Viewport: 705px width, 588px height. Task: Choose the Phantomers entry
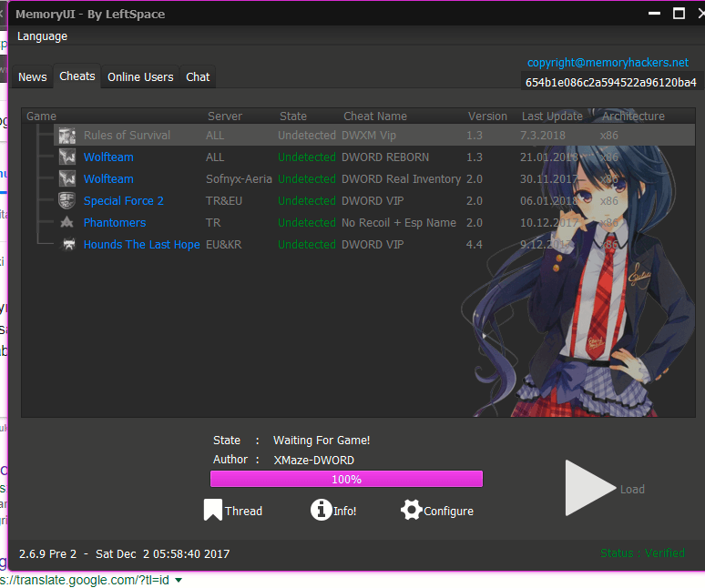click(374, 222)
